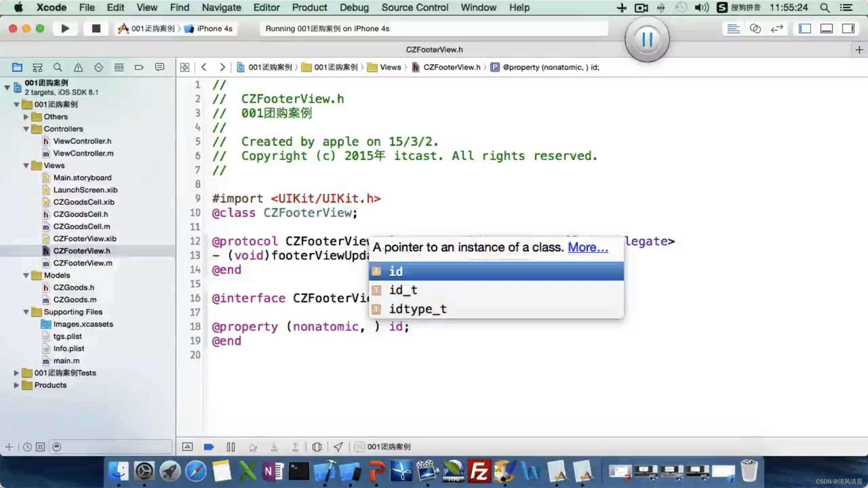Open Spotlight search in menu bar
Image resolution: width=868 pixels, height=488 pixels.
point(825,7)
